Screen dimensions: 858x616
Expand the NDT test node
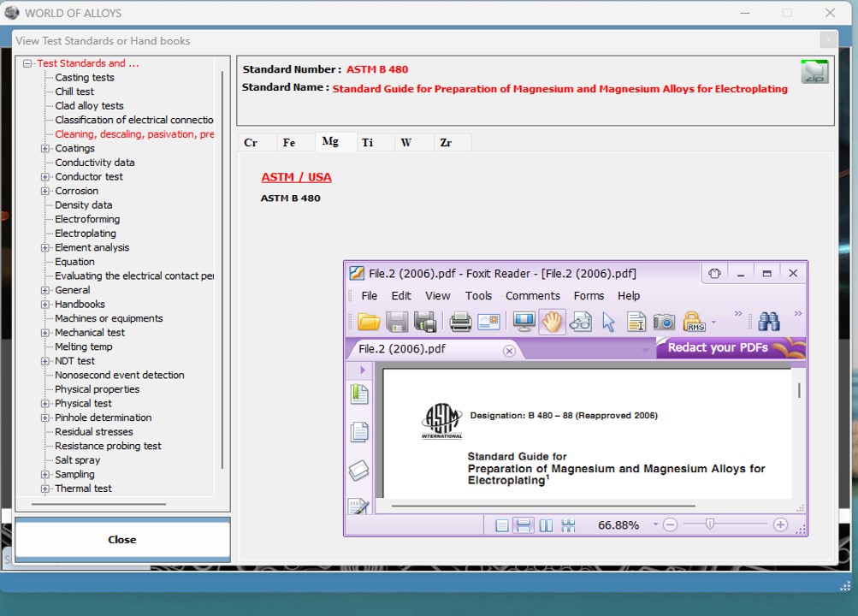44,361
